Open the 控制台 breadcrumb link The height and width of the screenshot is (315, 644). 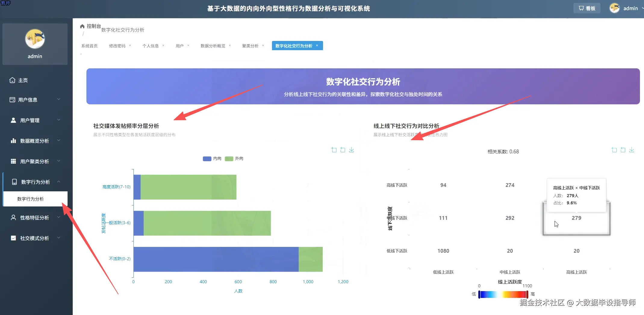[x=93, y=26]
